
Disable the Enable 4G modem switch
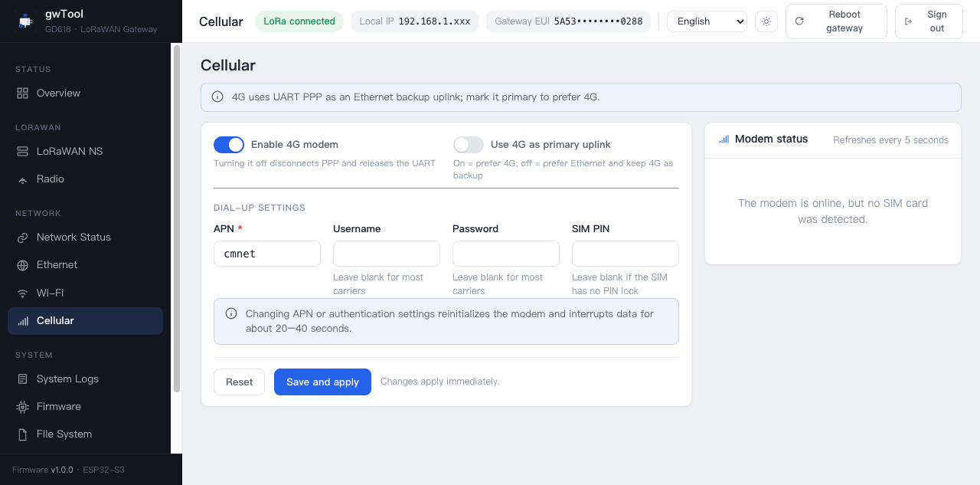point(229,144)
